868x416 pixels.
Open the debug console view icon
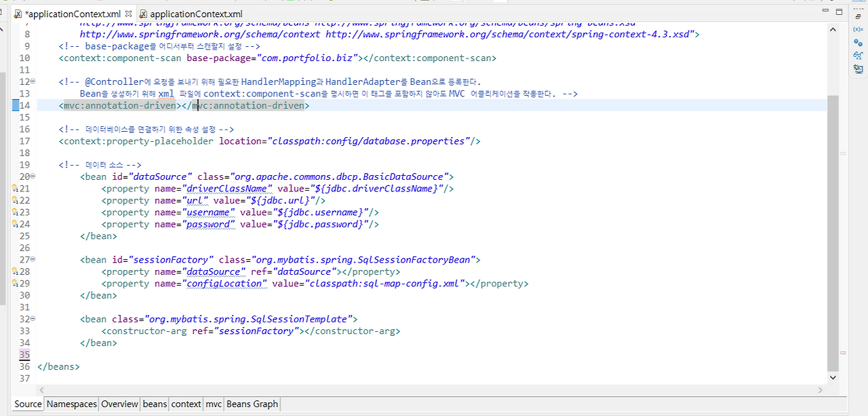(x=858, y=69)
